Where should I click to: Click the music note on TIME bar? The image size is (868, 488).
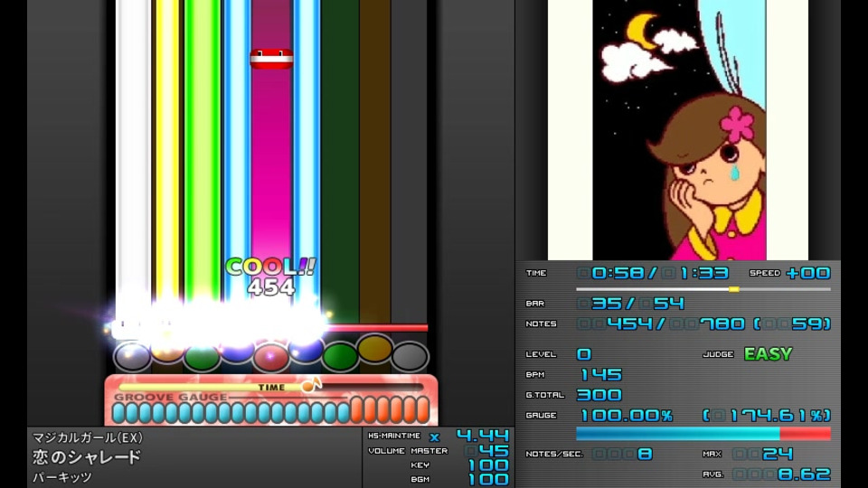(x=311, y=384)
